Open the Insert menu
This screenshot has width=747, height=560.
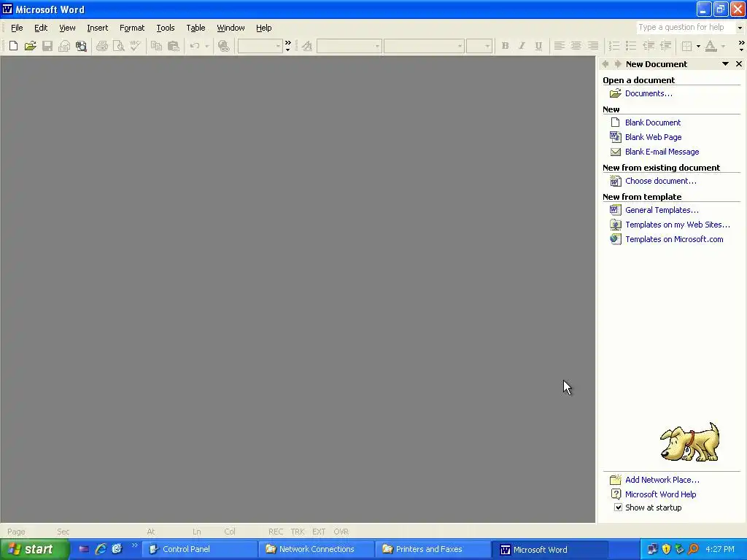[x=97, y=28]
